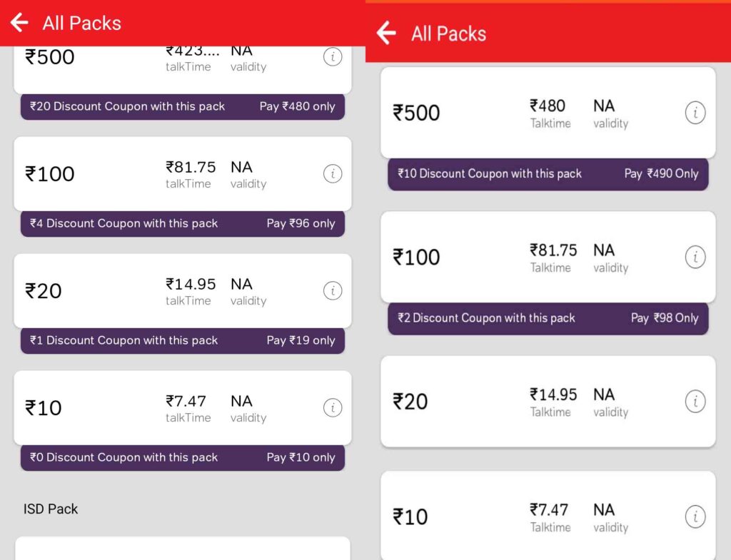
Task: Open info for left ₹500 pack
Action: pos(333,57)
